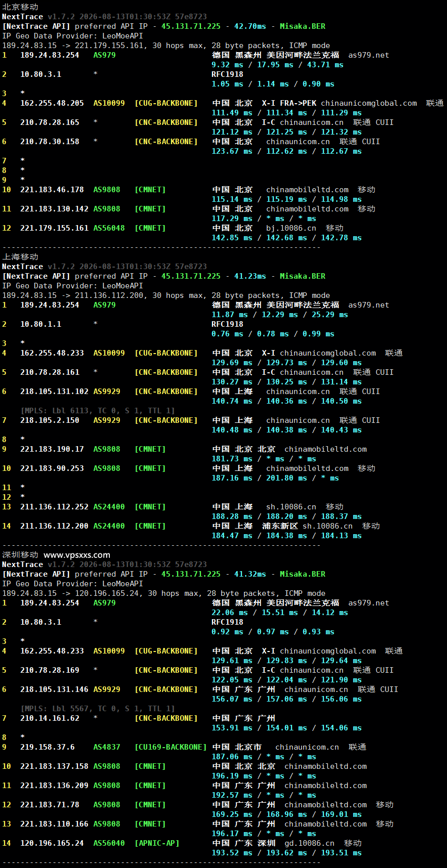
Task: Click the AS56040 AS number
Action: (109, 843)
